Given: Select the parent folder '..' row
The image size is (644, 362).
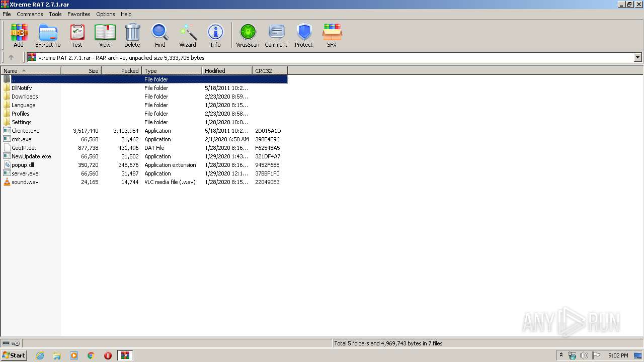Looking at the screenshot, I should click(144, 79).
